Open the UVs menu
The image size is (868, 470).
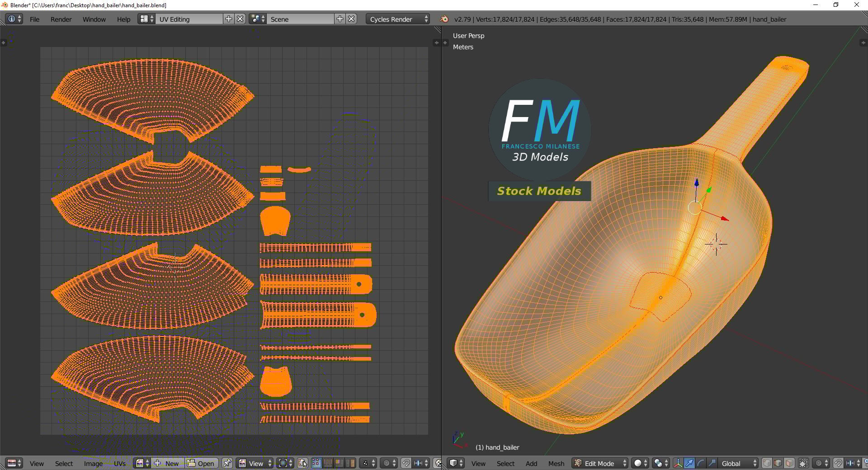point(120,463)
